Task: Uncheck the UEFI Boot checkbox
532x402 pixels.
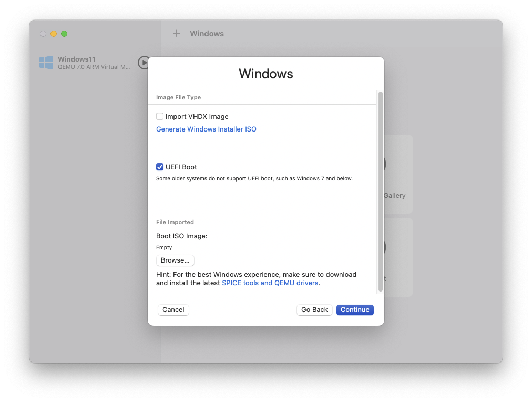Action: (x=160, y=167)
